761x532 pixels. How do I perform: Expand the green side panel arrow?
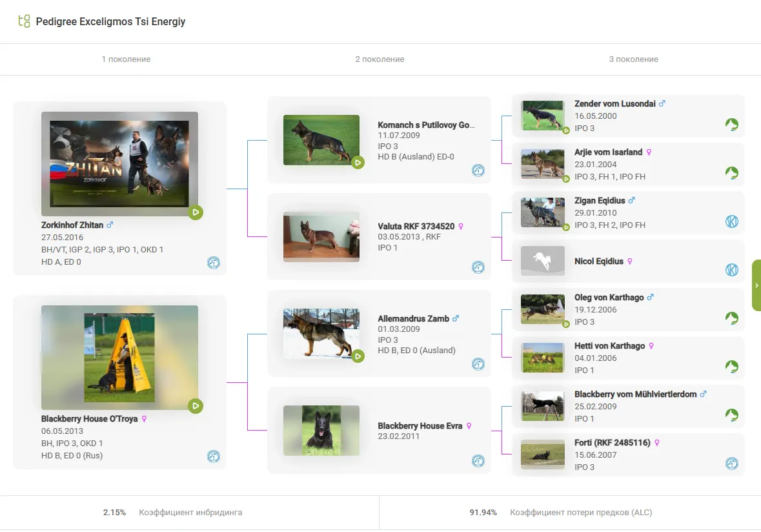click(756, 285)
